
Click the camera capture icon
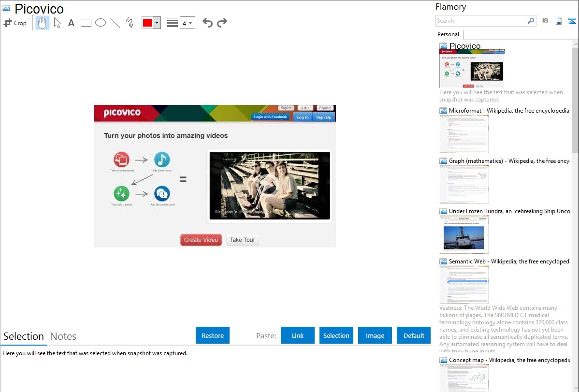[x=545, y=21]
